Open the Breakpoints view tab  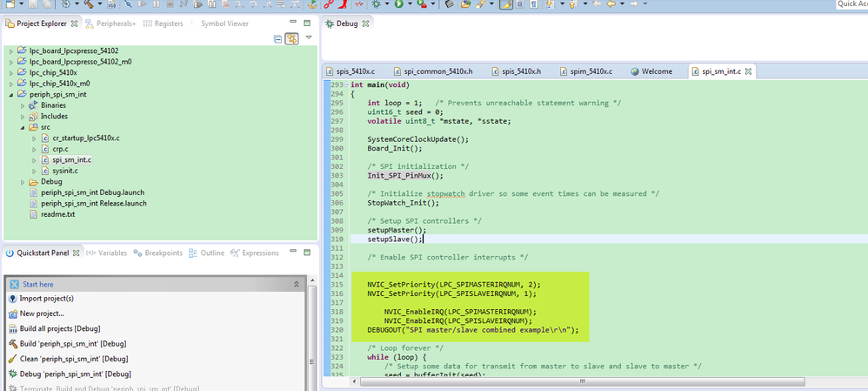(157, 253)
